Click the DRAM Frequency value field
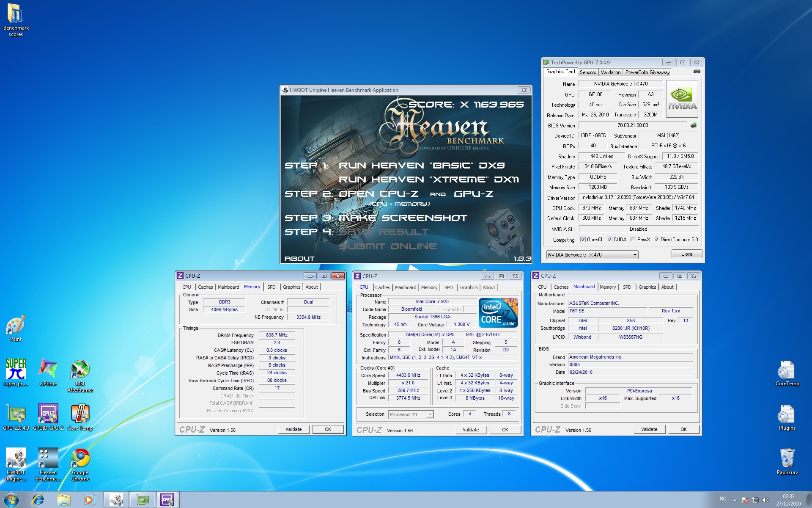Image resolution: width=812 pixels, height=508 pixels. (x=277, y=335)
